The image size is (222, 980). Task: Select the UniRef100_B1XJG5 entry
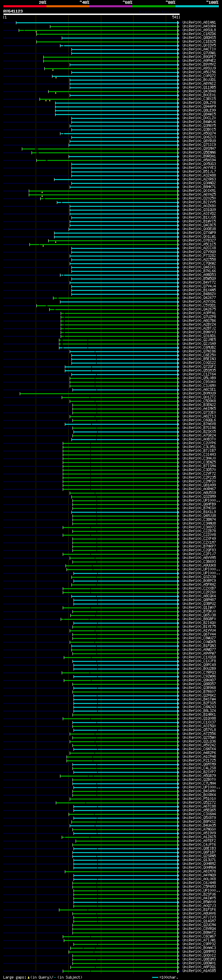click(x=199, y=217)
